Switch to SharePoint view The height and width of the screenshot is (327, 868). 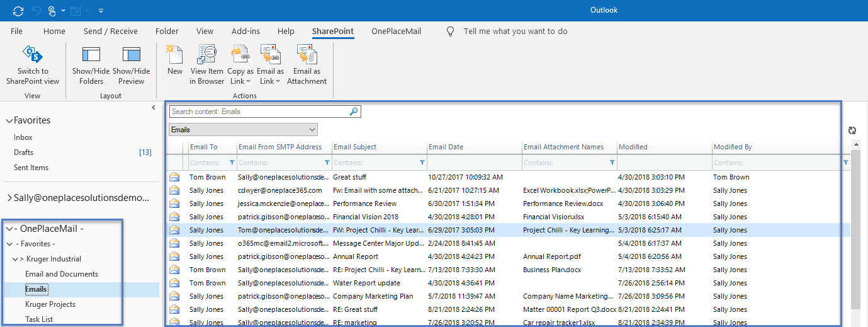click(33, 65)
